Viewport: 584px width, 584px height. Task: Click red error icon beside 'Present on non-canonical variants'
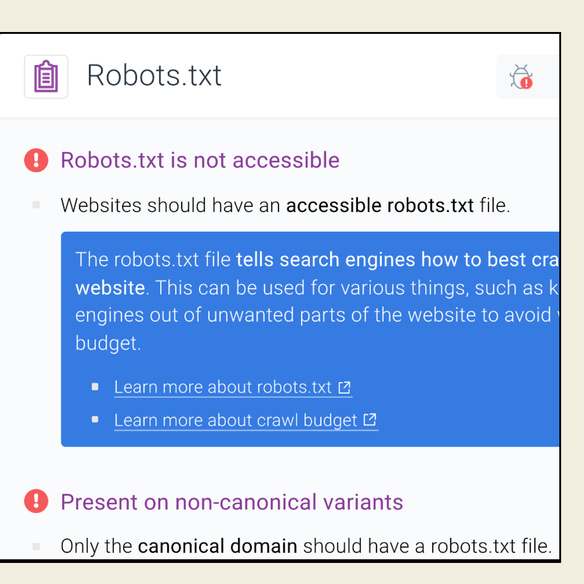coord(36,501)
